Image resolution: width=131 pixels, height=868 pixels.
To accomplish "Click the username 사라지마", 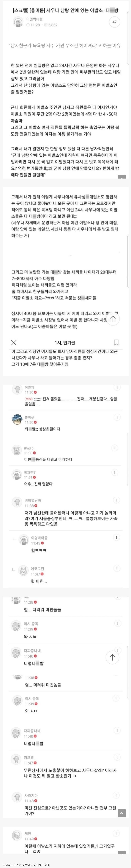I will click(x=31, y=795).
